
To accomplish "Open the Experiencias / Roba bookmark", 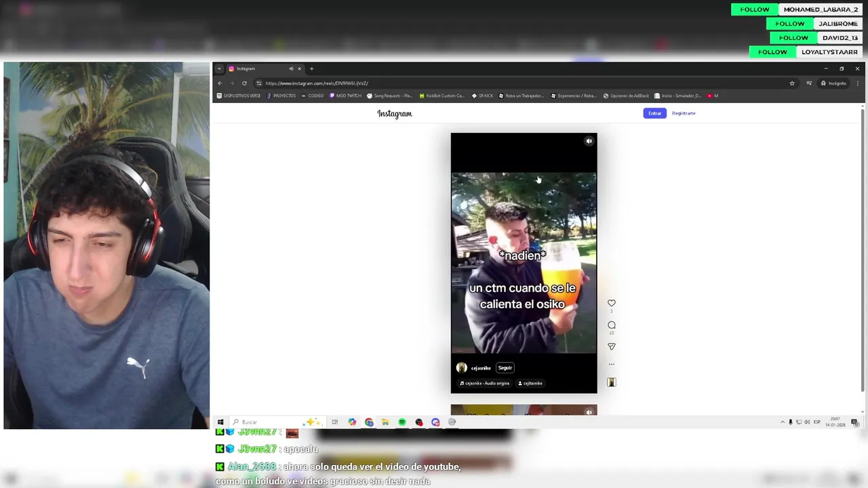I will pos(574,96).
